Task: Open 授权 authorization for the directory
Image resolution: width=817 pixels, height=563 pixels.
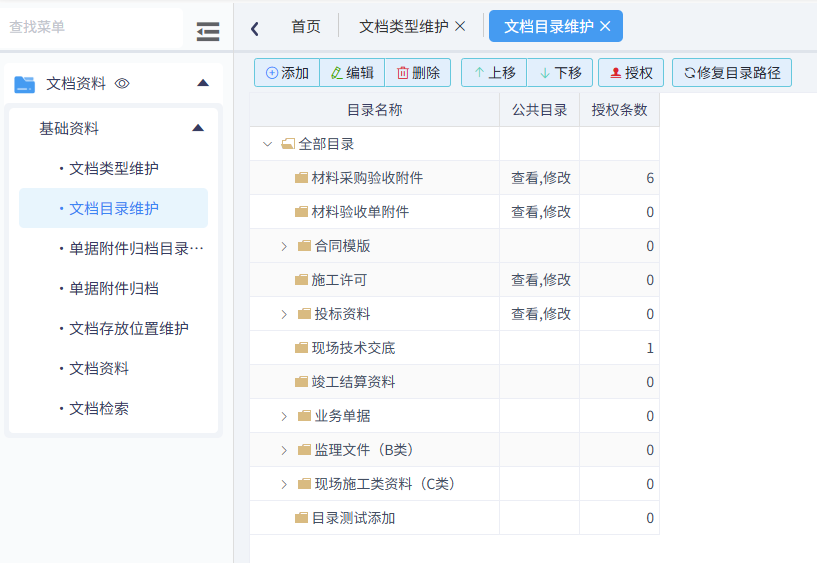Action: point(630,73)
